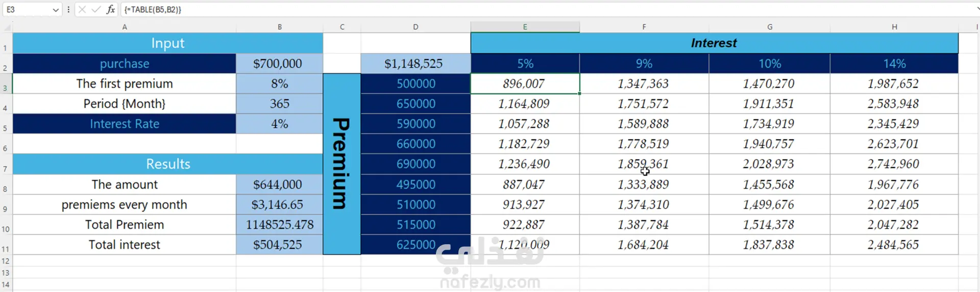Viewport: 980px width, 292px height.
Task: Click the vertical Premium merged cell
Action: pos(342,164)
